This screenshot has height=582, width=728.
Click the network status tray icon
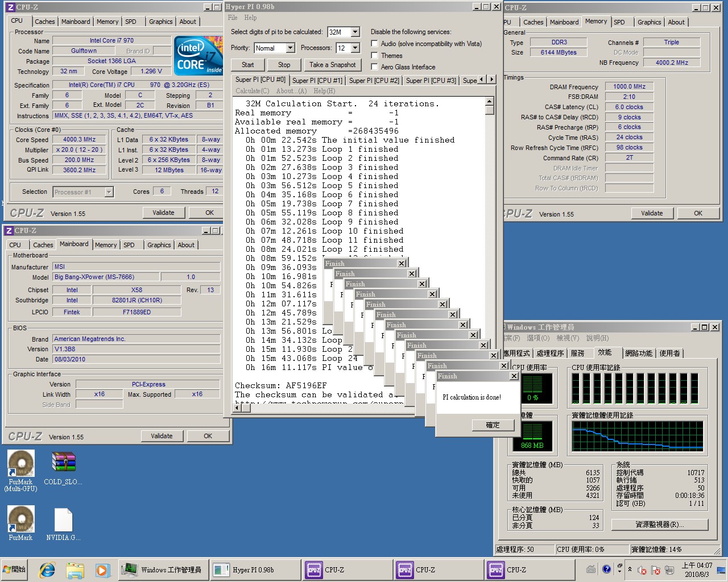point(669,570)
